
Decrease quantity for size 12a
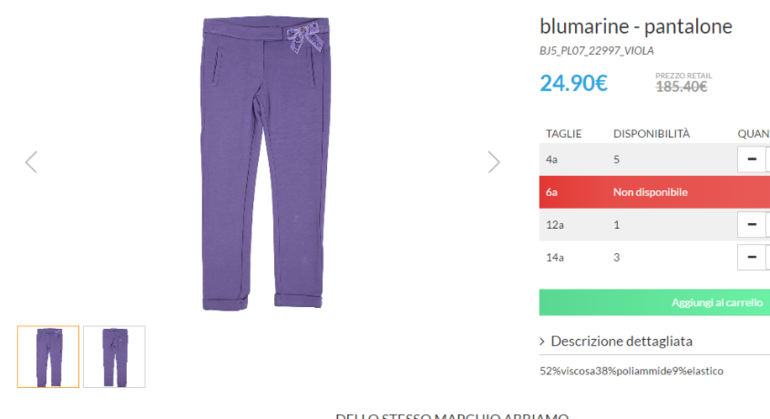(751, 224)
